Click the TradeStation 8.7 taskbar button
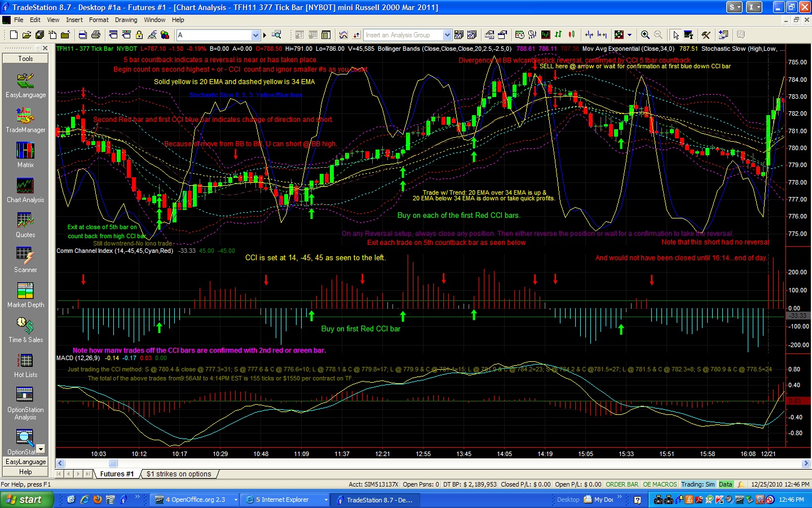The image size is (812, 508). 376,500
